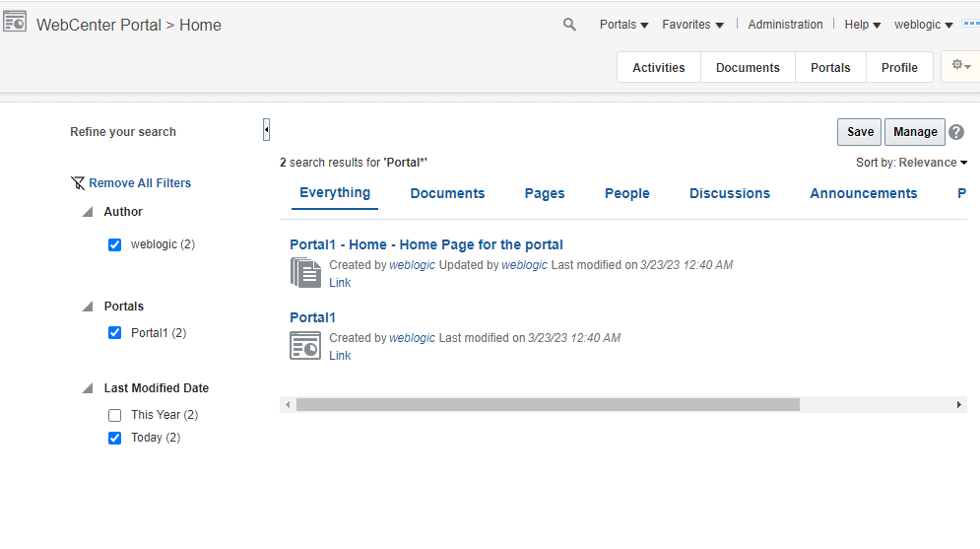Click the help question mark icon

(956, 132)
